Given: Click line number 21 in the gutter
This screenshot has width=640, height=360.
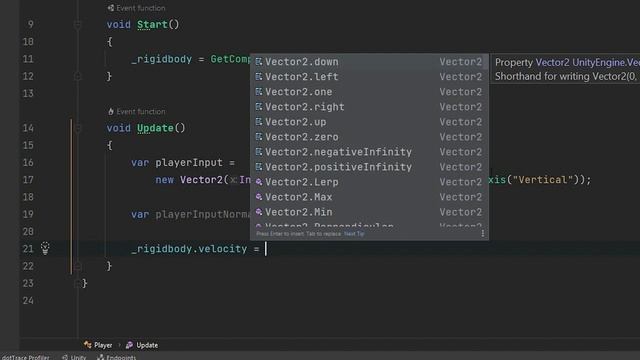Looking at the screenshot, I should (x=28, y=249).
